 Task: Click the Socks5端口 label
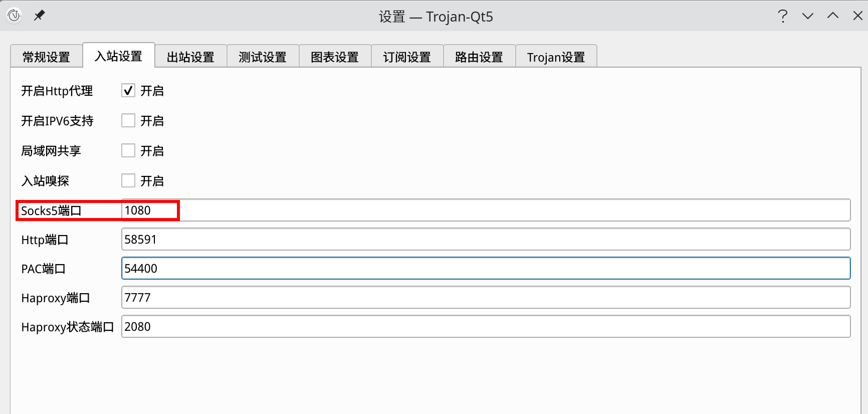(51, 211)
